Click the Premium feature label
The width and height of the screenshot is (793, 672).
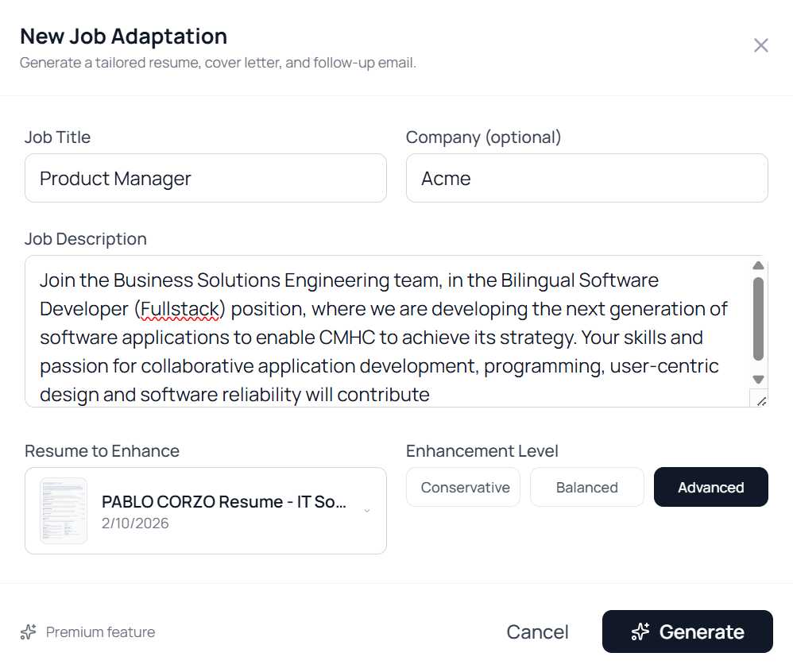pyautogui.click(x=100, y=632)
